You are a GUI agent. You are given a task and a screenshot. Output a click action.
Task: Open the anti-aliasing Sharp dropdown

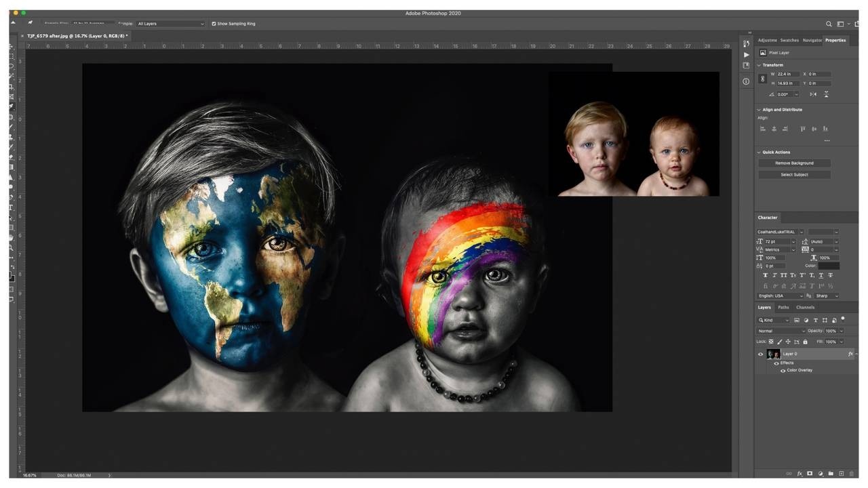(x=827, y=296)
